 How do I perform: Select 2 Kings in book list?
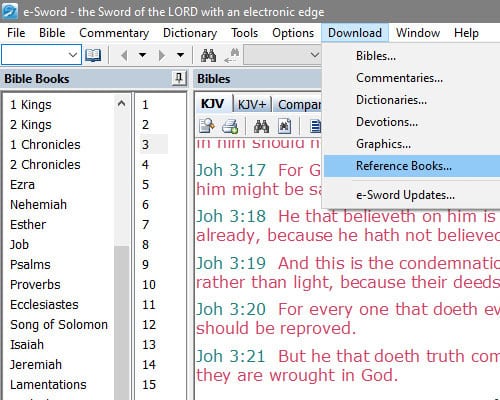click(31, 125)
